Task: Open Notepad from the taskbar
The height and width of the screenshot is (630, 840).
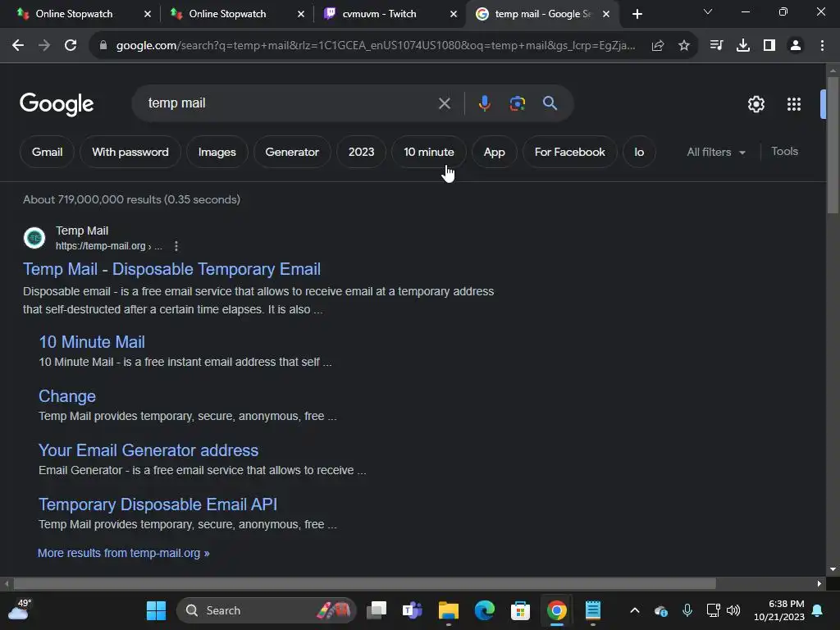Action: coord(592,610)
